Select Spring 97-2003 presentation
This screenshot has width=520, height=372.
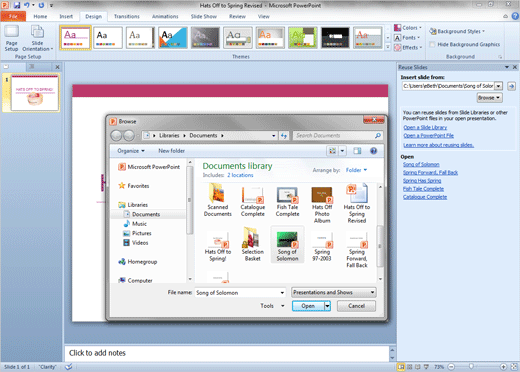322,246
